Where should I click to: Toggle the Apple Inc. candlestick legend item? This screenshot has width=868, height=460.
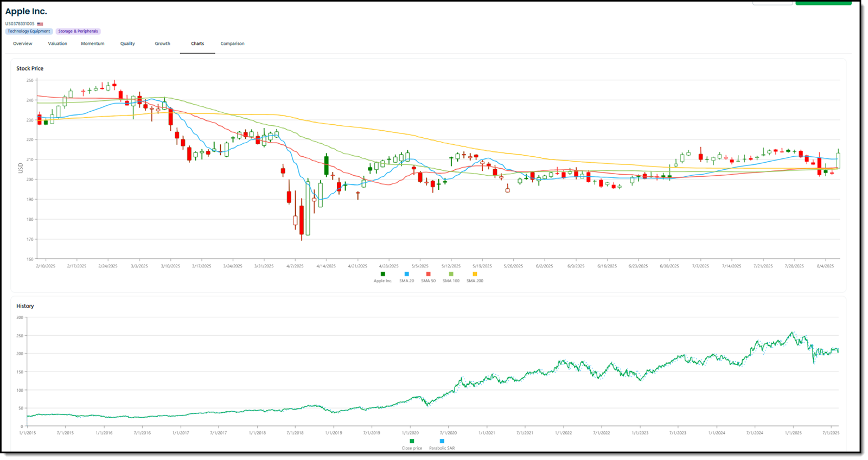click(x=382, y=277)
